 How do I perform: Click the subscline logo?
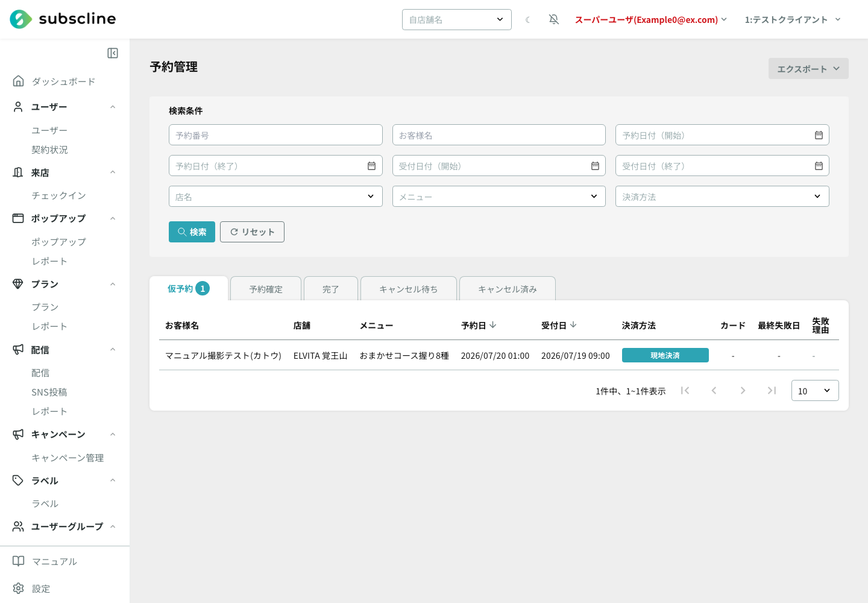click(x=63, y=19)
